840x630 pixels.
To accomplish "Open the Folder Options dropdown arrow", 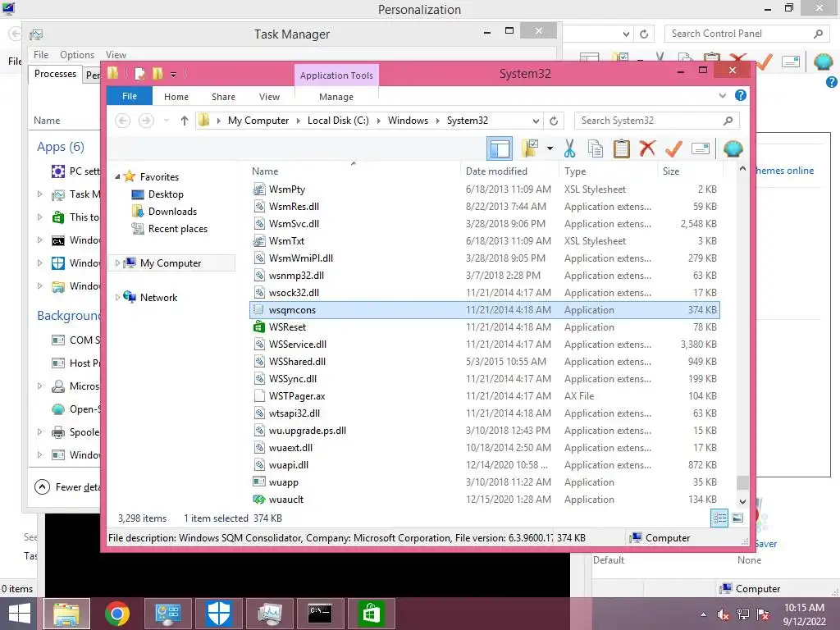I will tap(550, 148).
